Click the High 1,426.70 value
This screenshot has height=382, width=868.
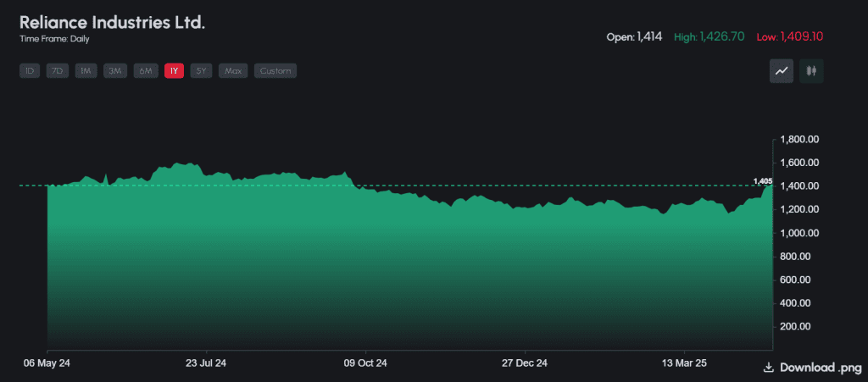(709, 37)
